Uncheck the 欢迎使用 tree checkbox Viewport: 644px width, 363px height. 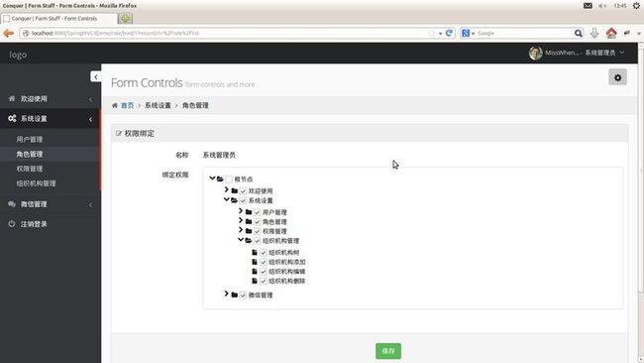point(243,191)
